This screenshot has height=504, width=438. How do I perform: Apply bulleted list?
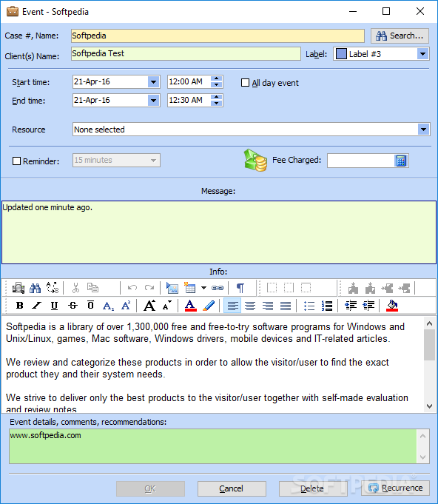(309, 306)
